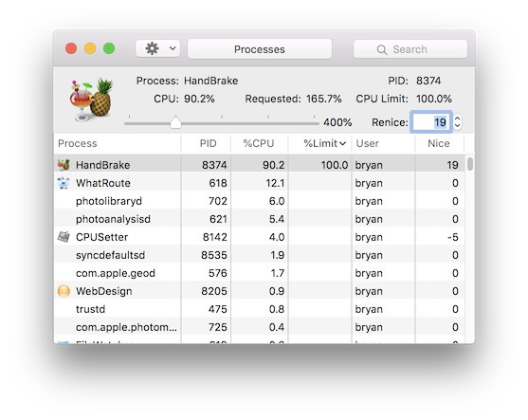Click the Processes button
The height and width of the screenshot is (420, 528).
click(260, 49)
